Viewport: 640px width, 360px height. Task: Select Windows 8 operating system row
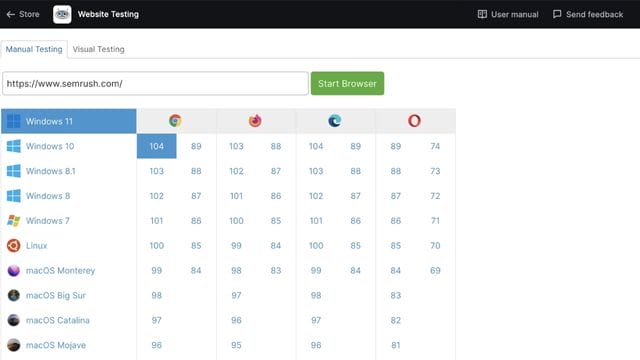click(69, 196)
